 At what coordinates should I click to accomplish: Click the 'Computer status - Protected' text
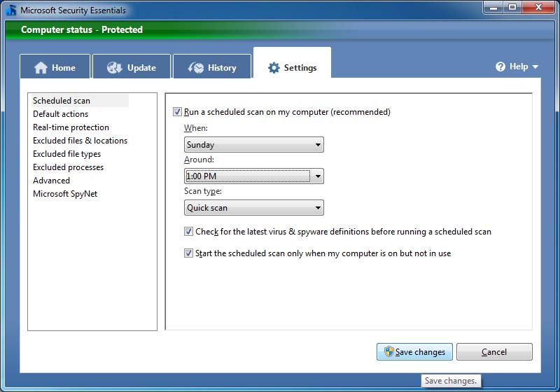click(82, 29)
